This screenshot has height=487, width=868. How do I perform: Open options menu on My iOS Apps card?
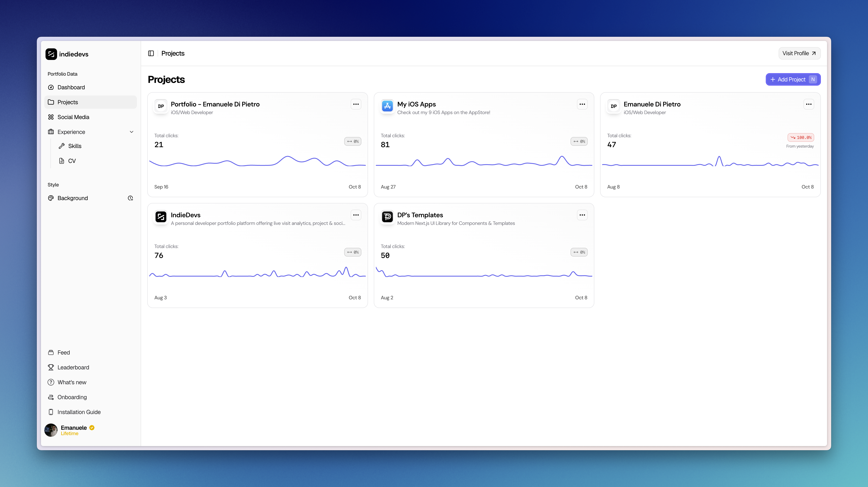582,104
